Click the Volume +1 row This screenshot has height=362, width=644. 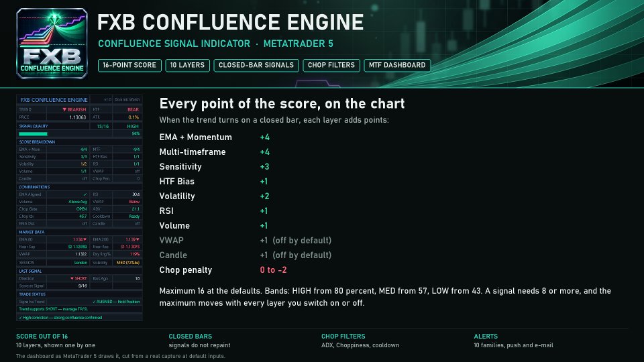tap(213, 226)
